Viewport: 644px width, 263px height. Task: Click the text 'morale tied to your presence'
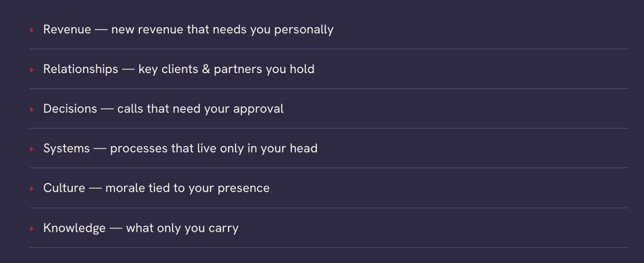[187, 188]
